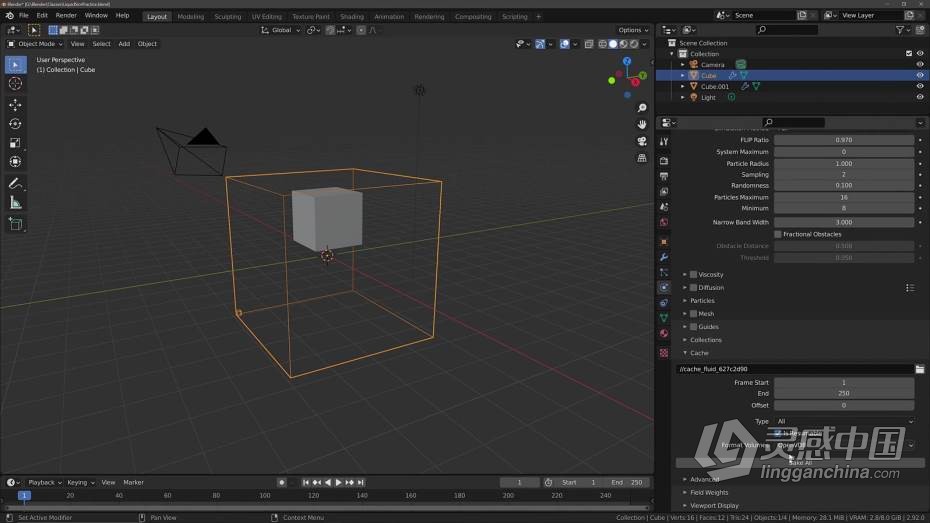Jump to the timeline start frame

[305, 483]
